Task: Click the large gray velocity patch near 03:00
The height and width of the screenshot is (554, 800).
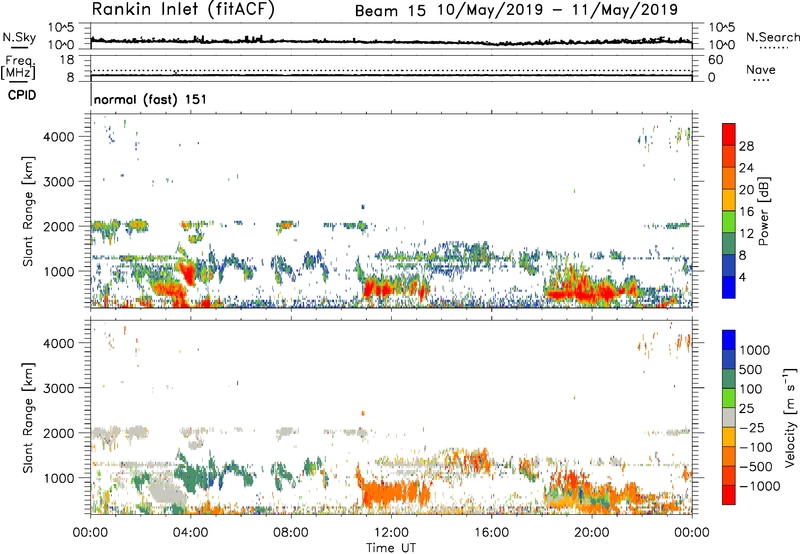Action: (168, 490)
